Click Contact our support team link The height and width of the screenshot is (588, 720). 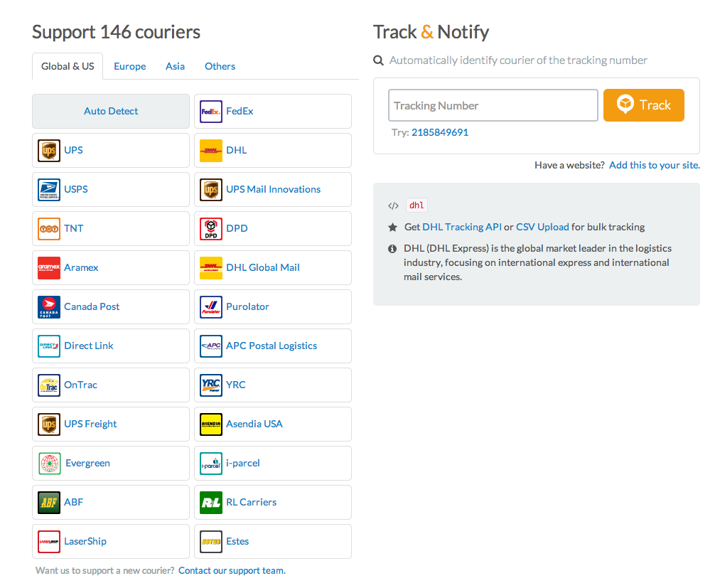click(232, 570)
